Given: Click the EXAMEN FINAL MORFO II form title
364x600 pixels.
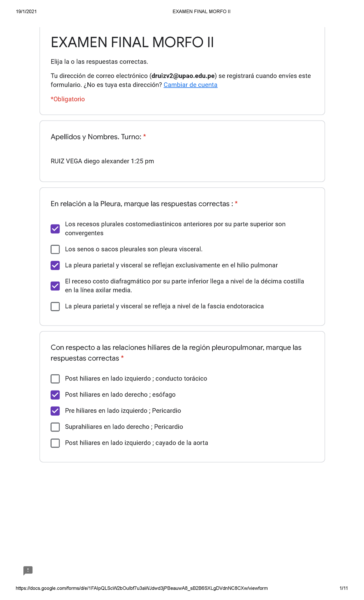Looking at the screenshot, I should [132, 43].
